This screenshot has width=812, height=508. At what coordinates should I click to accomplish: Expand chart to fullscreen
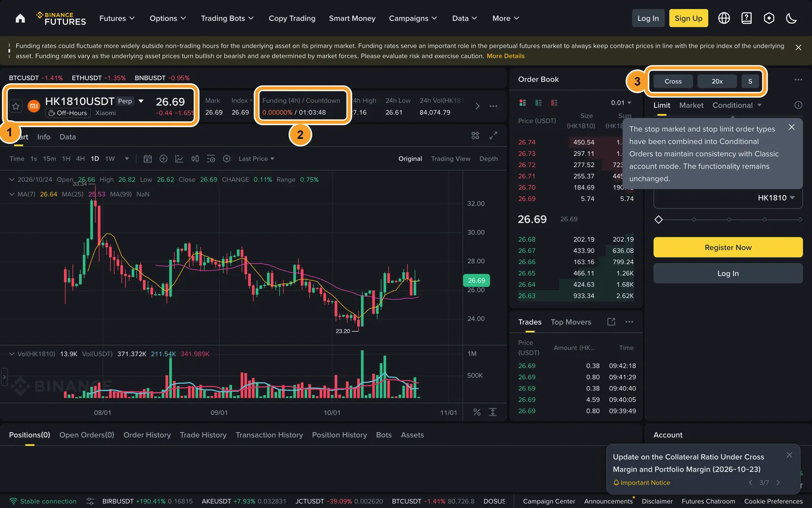tap(493, 136)
